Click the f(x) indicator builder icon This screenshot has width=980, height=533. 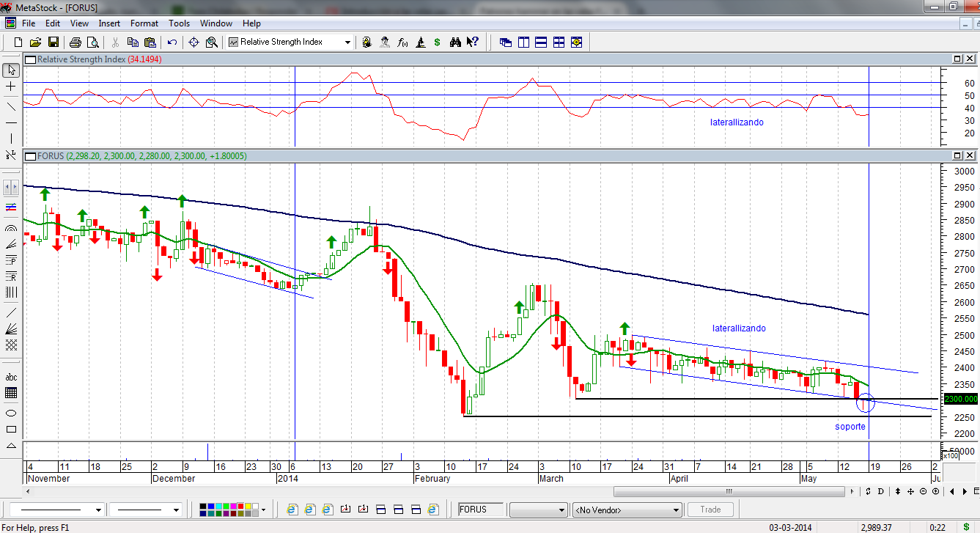[x=402, y=43]
